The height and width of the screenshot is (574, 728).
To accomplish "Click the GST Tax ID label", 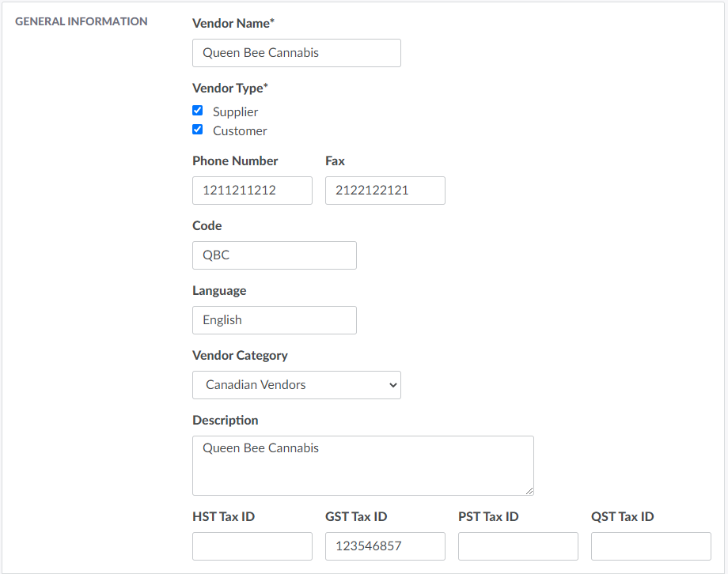I will point(356,517).
